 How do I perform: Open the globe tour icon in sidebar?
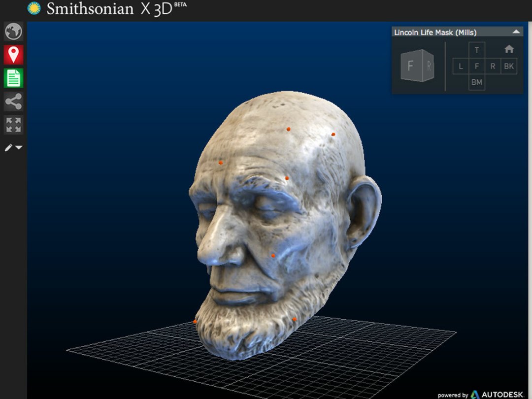[14, 32]
